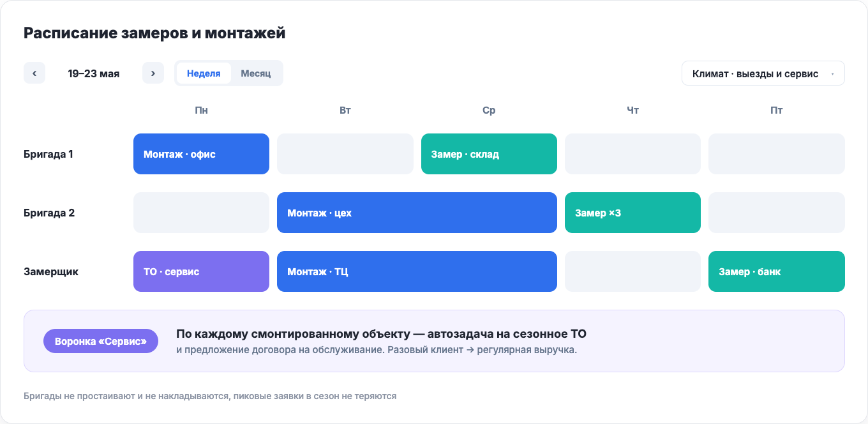Click the Бригада 2 row label
This screenshot has height=424, width=868.
tap(49, 213)
